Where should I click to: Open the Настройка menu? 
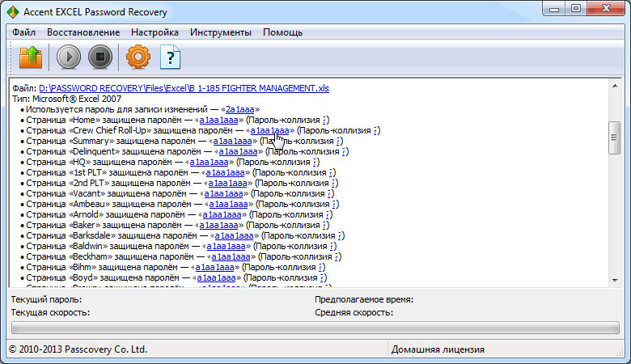[155, 32]
